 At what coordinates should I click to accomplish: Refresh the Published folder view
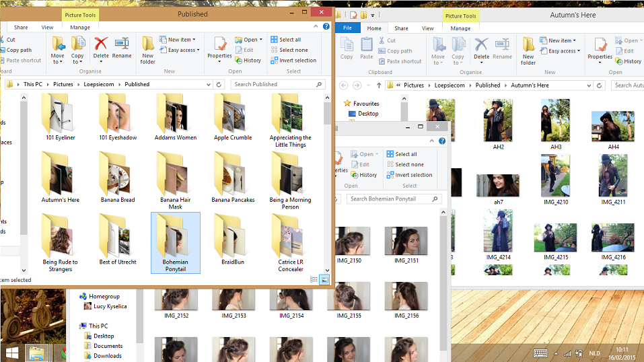click(x=219, y=84)
